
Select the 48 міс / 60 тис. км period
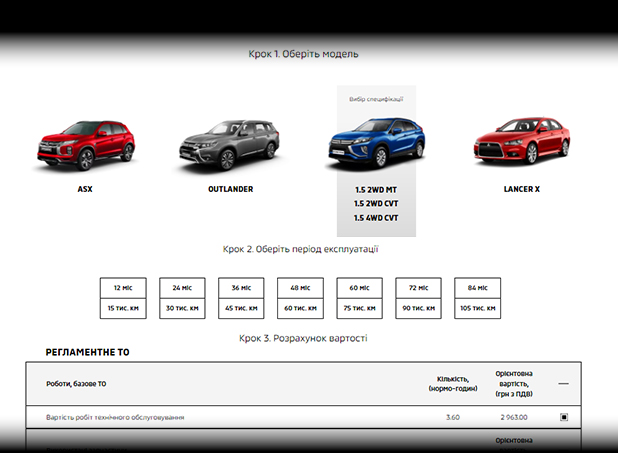click(x=300, y=298)
